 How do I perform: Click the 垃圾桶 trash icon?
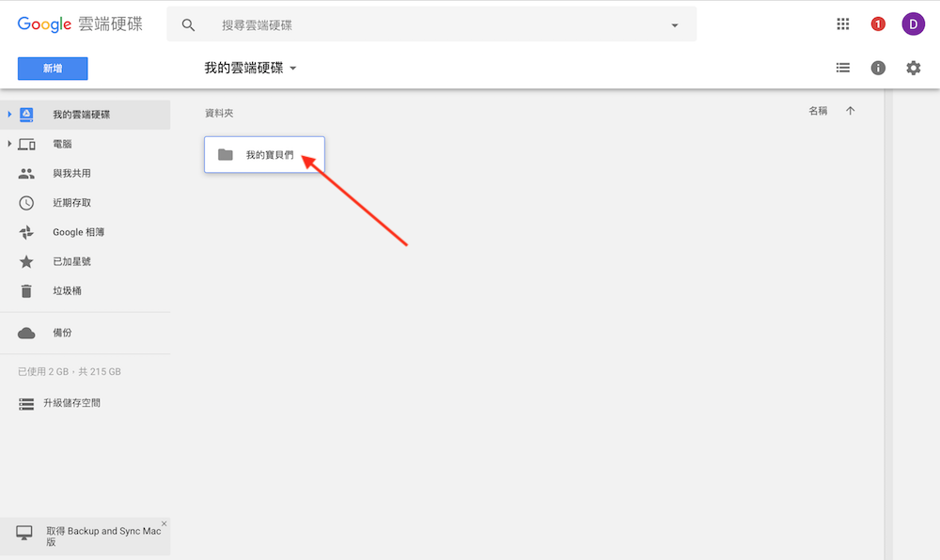26,290
